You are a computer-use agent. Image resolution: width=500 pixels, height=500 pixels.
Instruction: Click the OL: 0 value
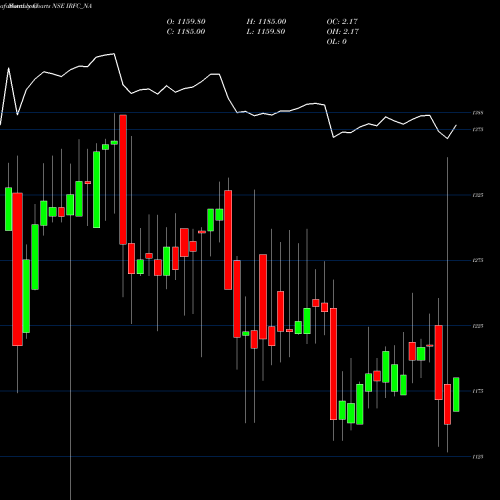click(336, 42)
